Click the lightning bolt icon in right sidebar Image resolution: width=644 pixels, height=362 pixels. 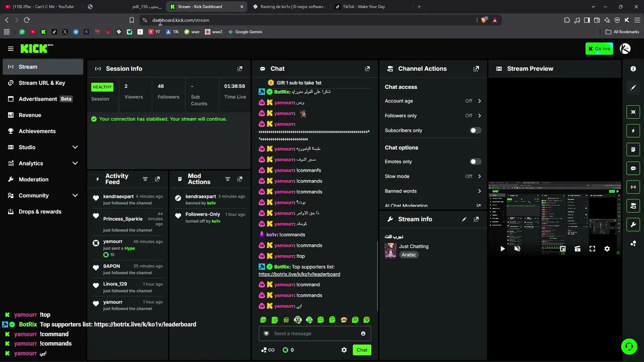(x=633, y=131)
